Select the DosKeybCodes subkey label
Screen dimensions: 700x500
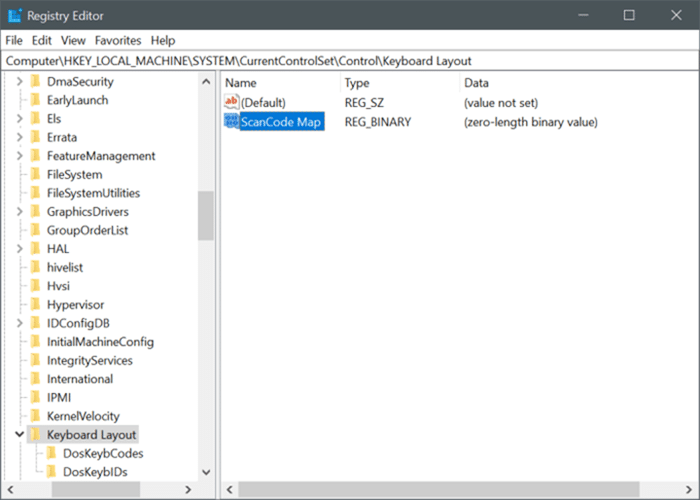(x=103, y=454)
